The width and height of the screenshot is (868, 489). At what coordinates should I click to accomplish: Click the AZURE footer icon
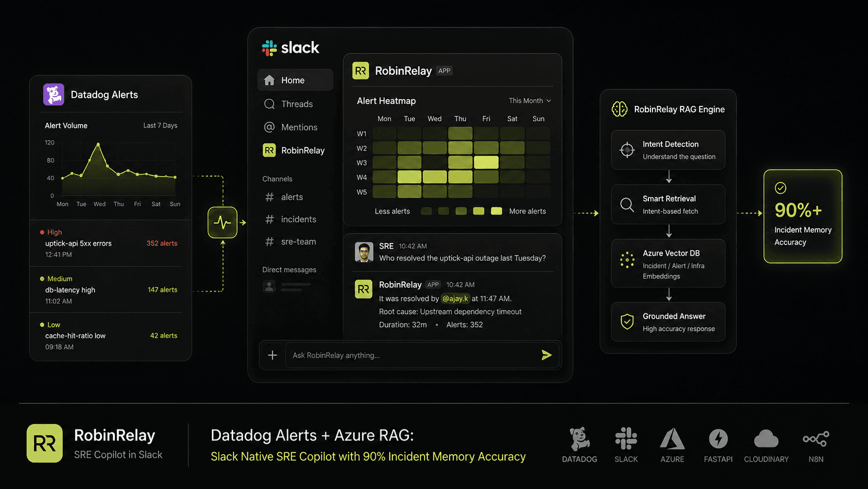672,439
